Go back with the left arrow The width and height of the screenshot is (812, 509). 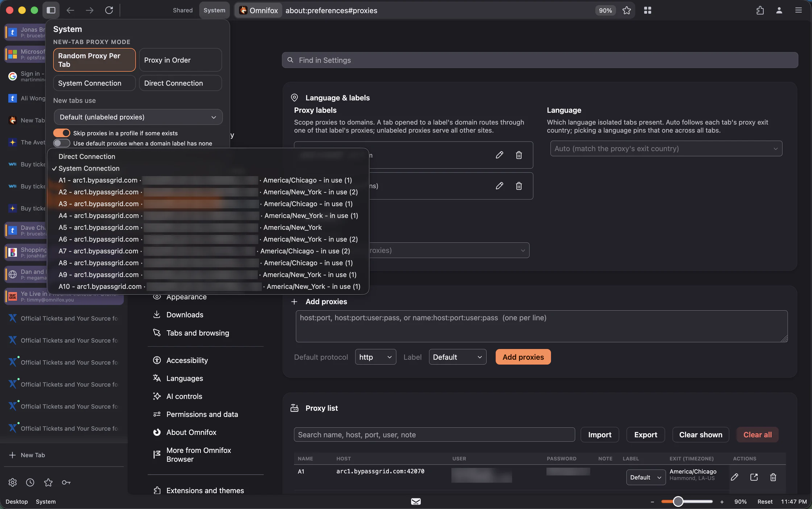tap(70, 10)
